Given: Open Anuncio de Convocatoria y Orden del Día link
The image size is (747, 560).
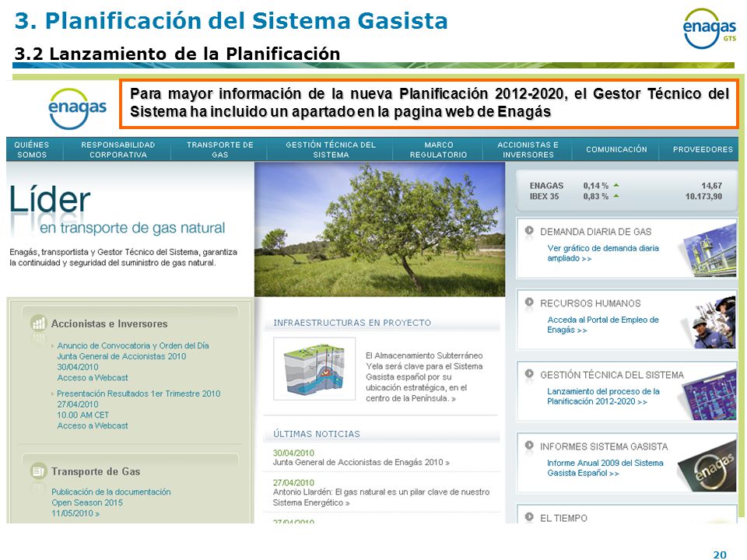Looking at the screenshot, I should 133,351.
